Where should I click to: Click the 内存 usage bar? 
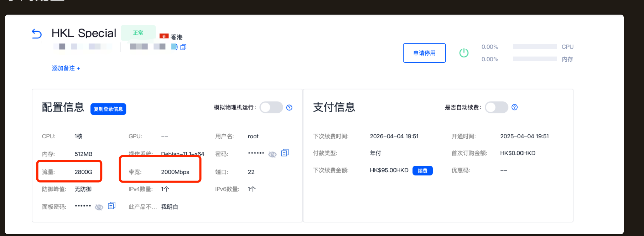[535, 59]
